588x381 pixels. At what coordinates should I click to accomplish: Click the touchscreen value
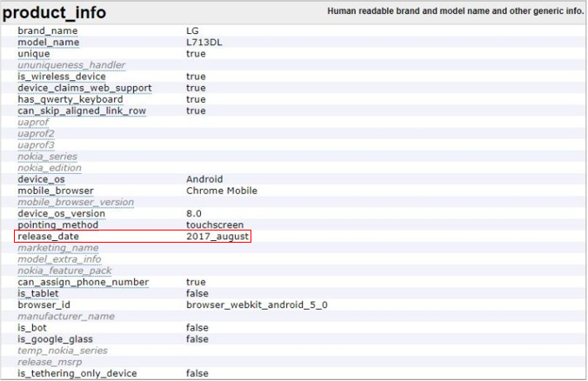tap(215, 225)
